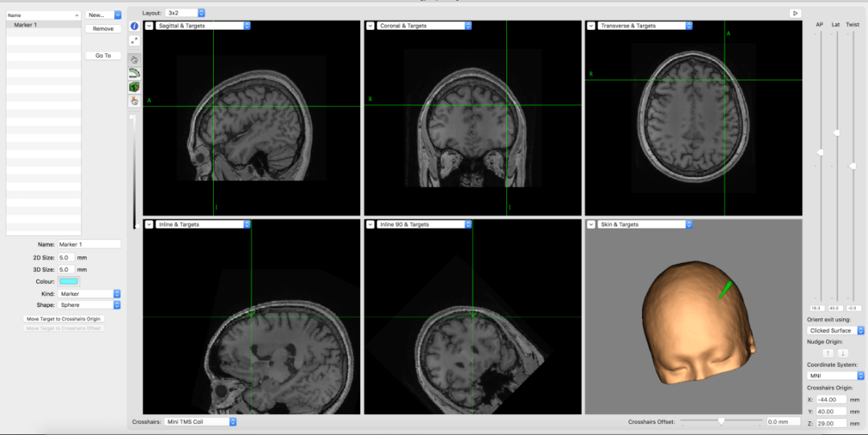Open the Sagittal & Targets view selector

click(x=203, y=26)
